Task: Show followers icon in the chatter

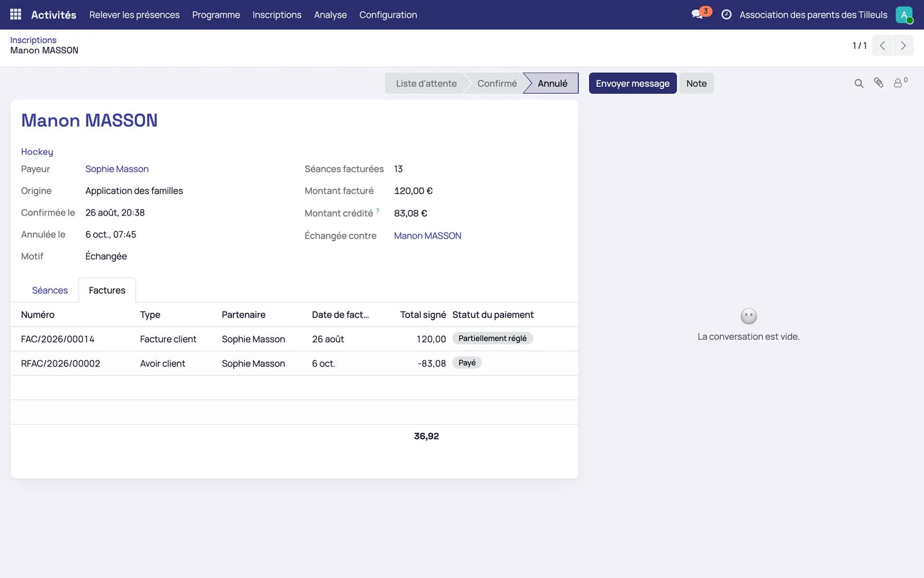Action: point(900,83)
